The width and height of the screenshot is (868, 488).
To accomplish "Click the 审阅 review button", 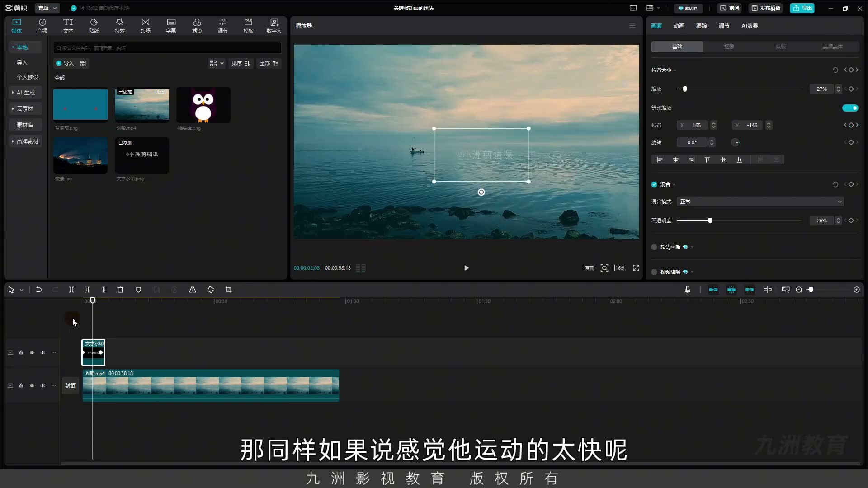I will point(729,8).
